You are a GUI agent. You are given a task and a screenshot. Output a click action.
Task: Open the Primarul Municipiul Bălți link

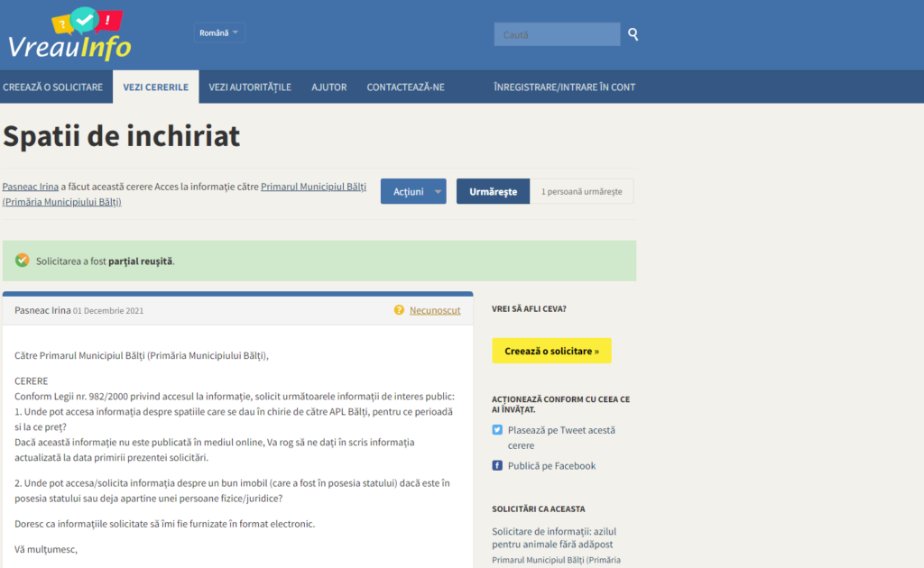click(x=313, y=187)
